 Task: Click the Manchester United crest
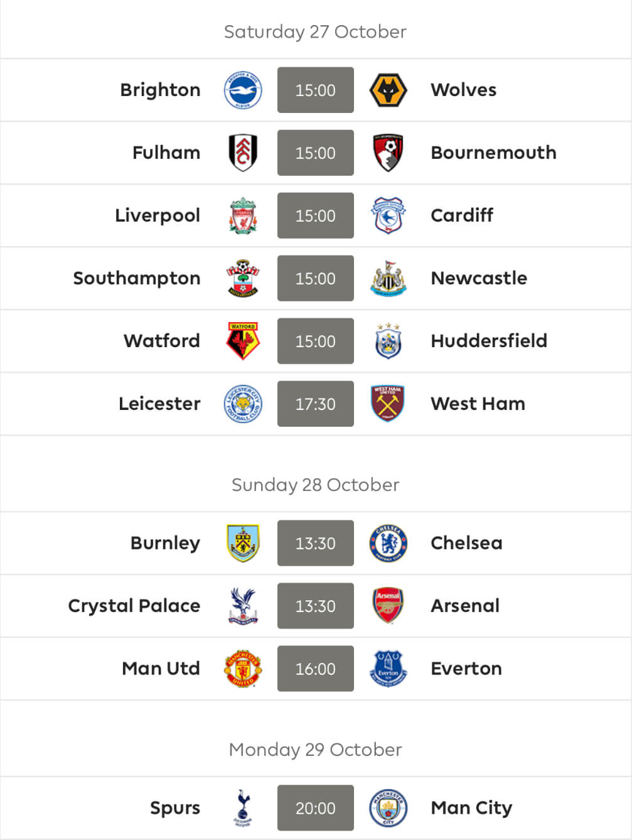click(243, 669)
